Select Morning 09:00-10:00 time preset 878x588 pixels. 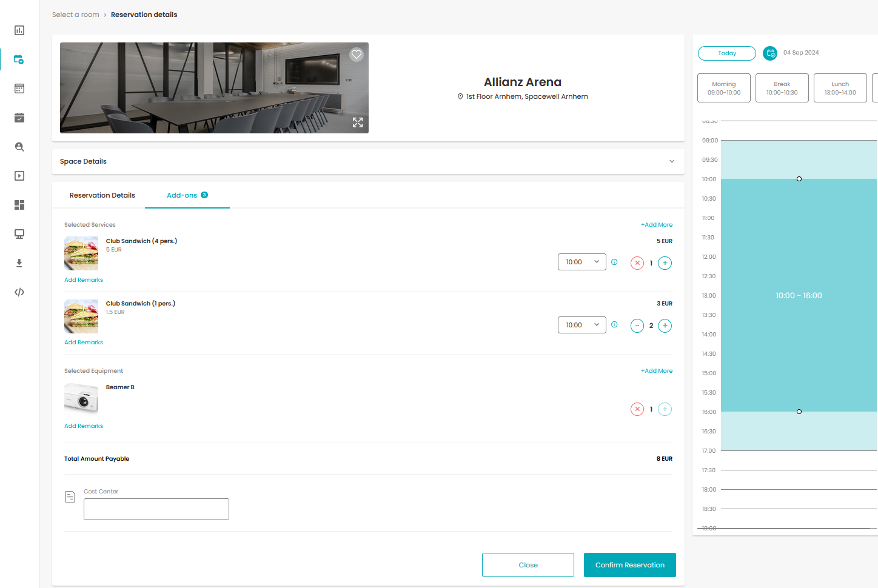coord(724,88)
